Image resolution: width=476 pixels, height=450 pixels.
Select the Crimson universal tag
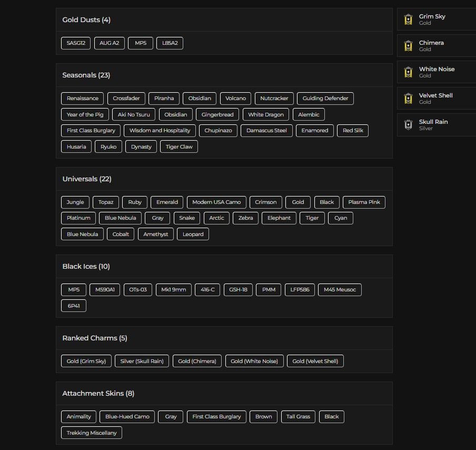(x=265, y=202)
